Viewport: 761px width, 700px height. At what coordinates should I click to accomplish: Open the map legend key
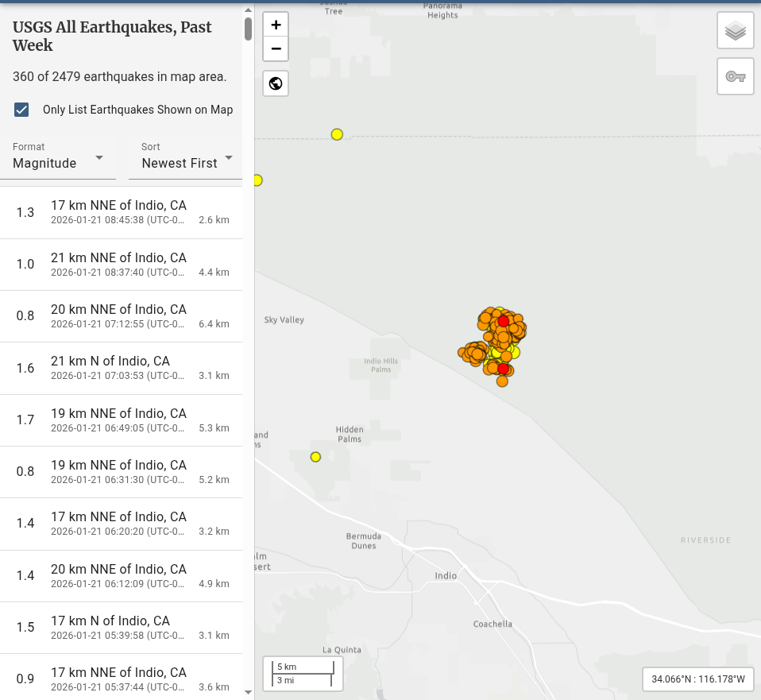click(735, 76)
